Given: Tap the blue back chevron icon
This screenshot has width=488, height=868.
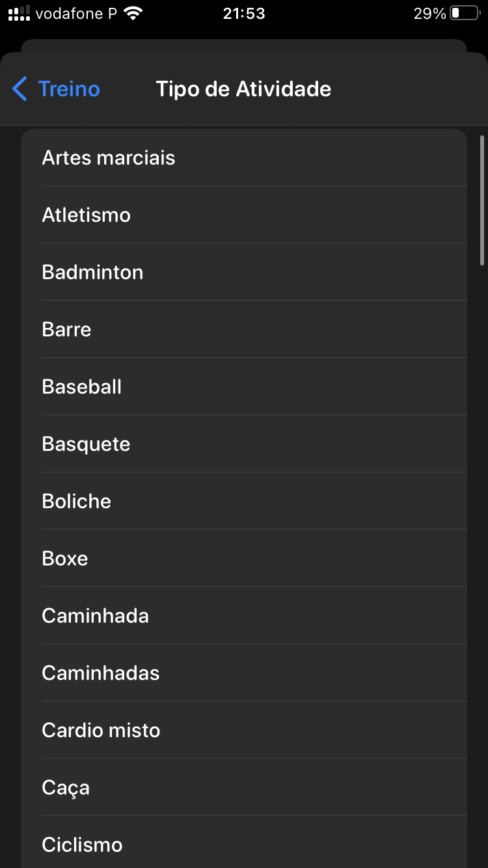Looking at the screenshot, I should pos(20,88).
